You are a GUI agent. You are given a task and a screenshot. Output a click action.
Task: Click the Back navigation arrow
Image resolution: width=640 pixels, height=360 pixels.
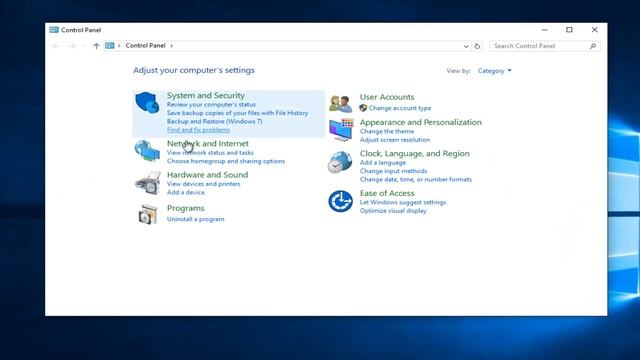[x=56, y=46]
